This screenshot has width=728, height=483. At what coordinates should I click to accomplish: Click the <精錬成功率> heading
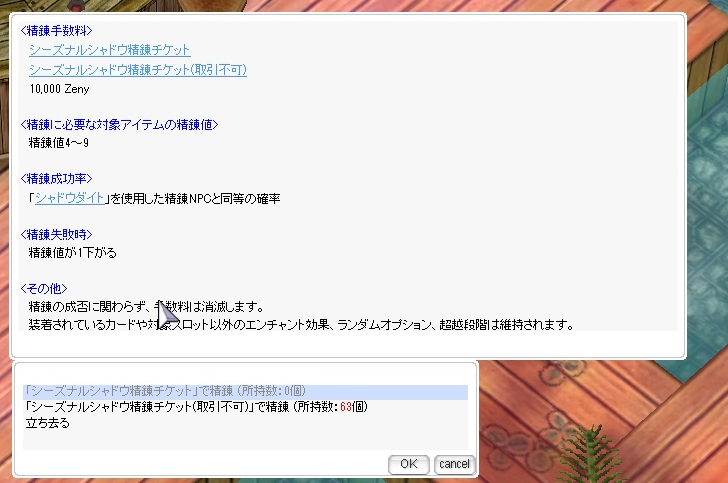pyautogui.click(x=56, y=179)
